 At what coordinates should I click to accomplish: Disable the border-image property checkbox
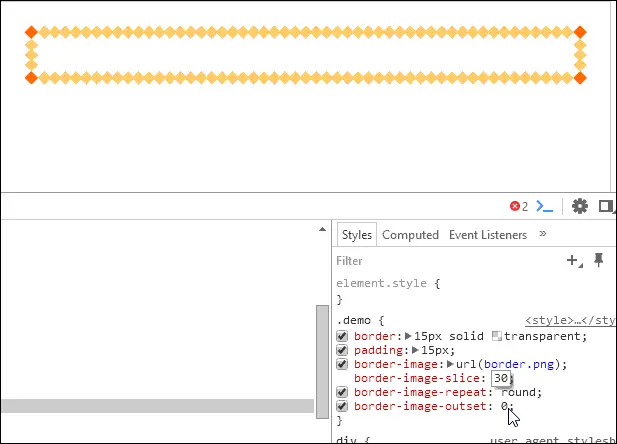tap(342, 364)
